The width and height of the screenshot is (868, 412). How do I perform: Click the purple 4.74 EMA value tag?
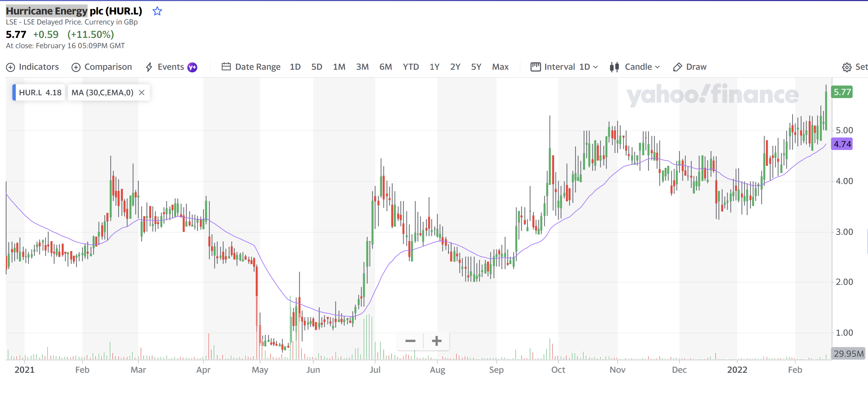[x=842, y=144]
